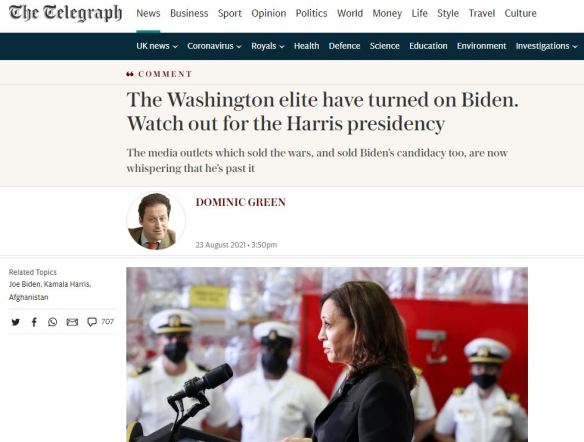This screenshot has height=442, width=584.
Task: Expand the Investigations dropdown
Action: [x=546, y=46]
